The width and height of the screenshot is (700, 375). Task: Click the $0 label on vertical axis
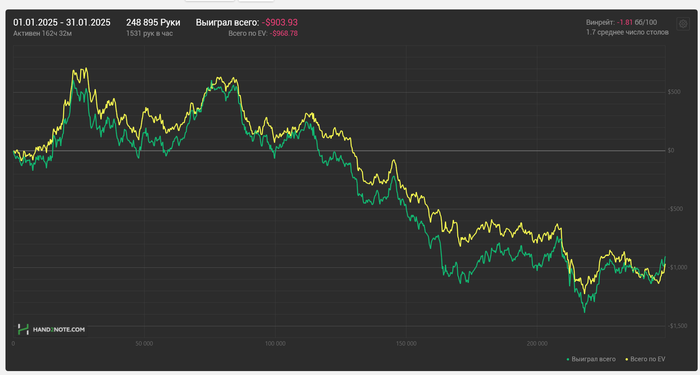(671, 150)
